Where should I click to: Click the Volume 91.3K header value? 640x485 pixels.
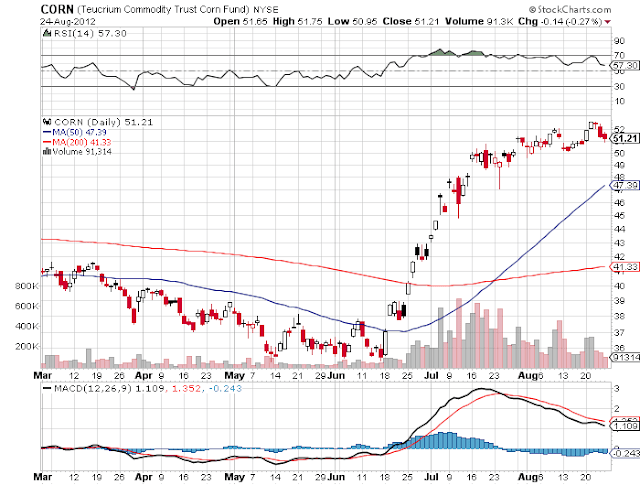point(479,22)
